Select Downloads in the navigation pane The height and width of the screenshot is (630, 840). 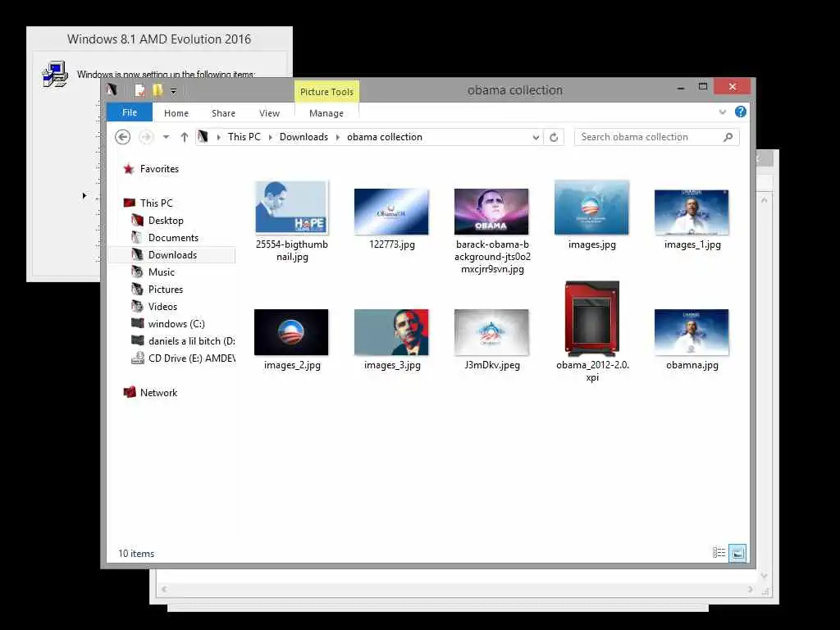172,254
